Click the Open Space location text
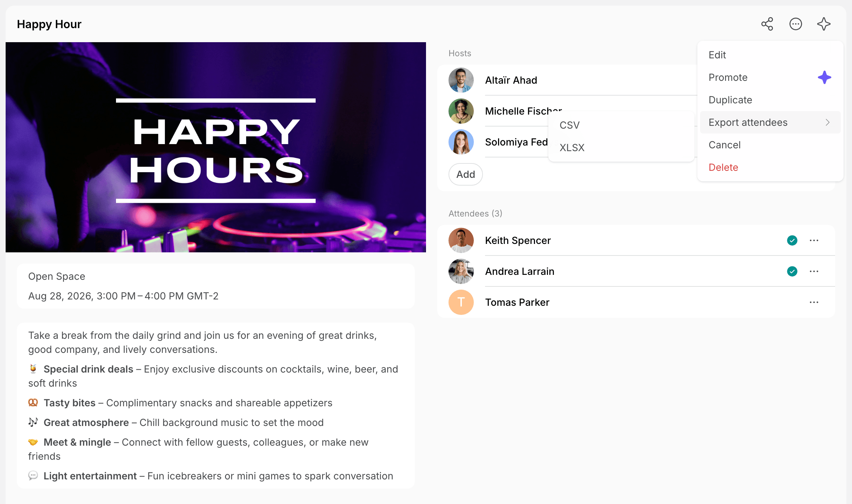This screenshot has height=504, width=852. [x=57, y=276]
